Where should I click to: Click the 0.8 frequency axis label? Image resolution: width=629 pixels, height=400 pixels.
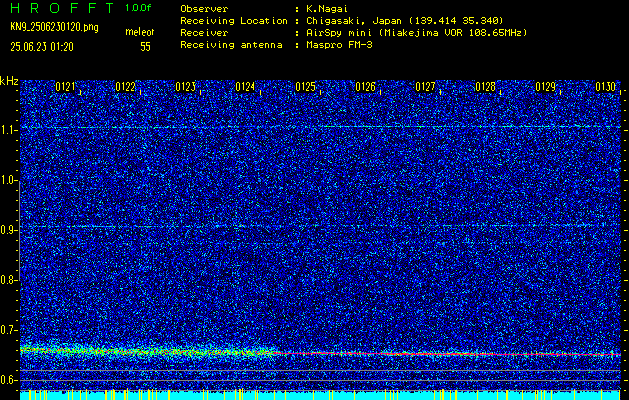(7, 280)
